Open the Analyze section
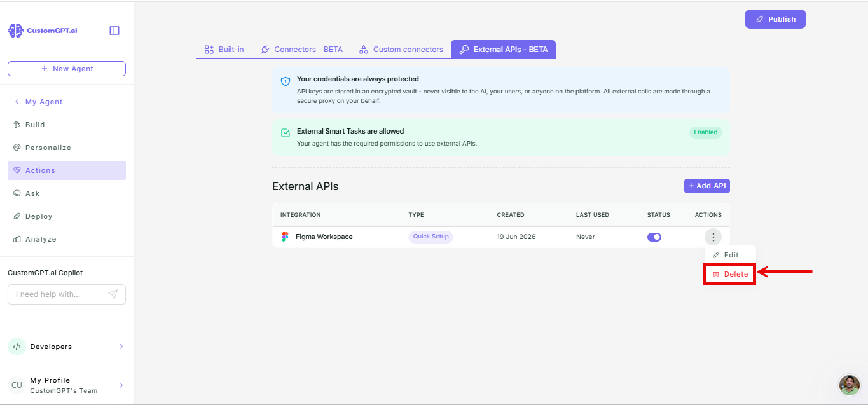 pyautogui.click(x=67, y=239)
